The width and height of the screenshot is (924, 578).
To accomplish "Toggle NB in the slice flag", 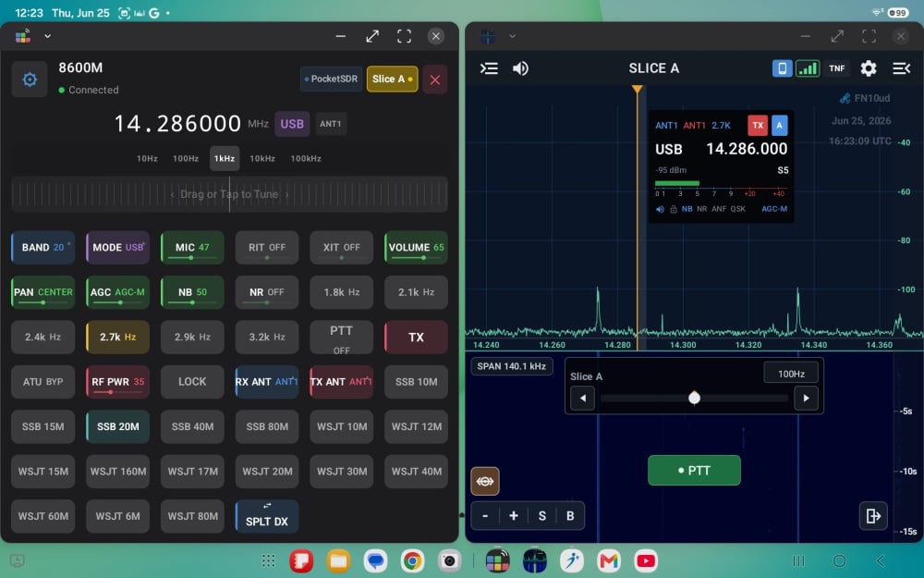I will (x=687, y=209).
